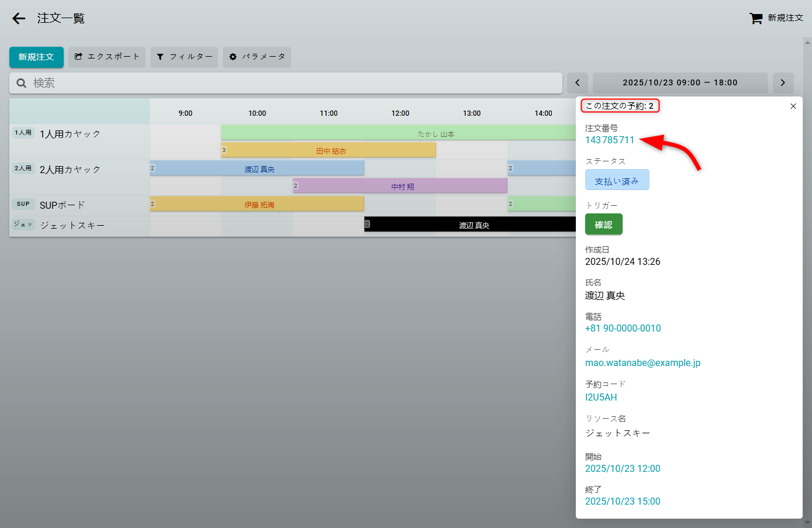Click the 1人用カヤック resource row
Screen dimensions: 812x528
coord(80,142)
